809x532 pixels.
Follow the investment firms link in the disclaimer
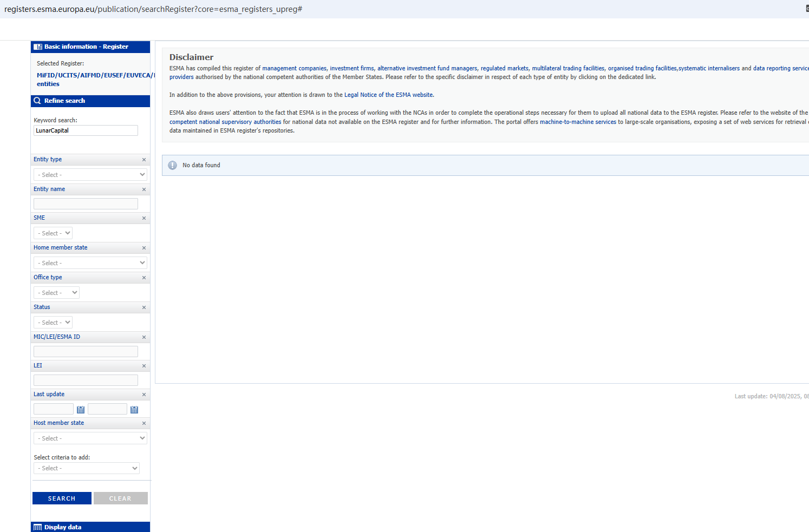pyautogui.click(x=352, y=68)
